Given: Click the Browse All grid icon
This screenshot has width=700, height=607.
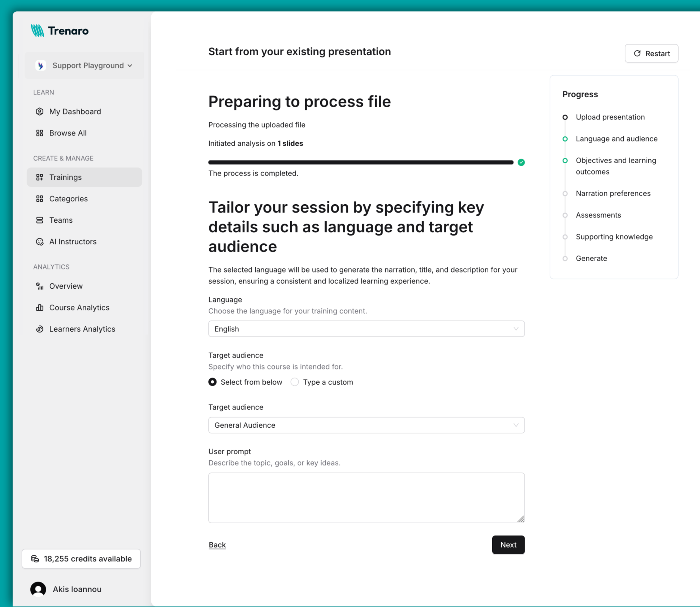Looking at the screenshot, I should (x=40, y=133).
